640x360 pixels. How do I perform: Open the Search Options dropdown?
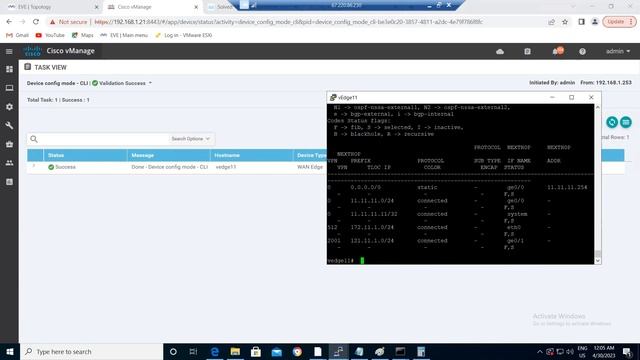[191, 139]
